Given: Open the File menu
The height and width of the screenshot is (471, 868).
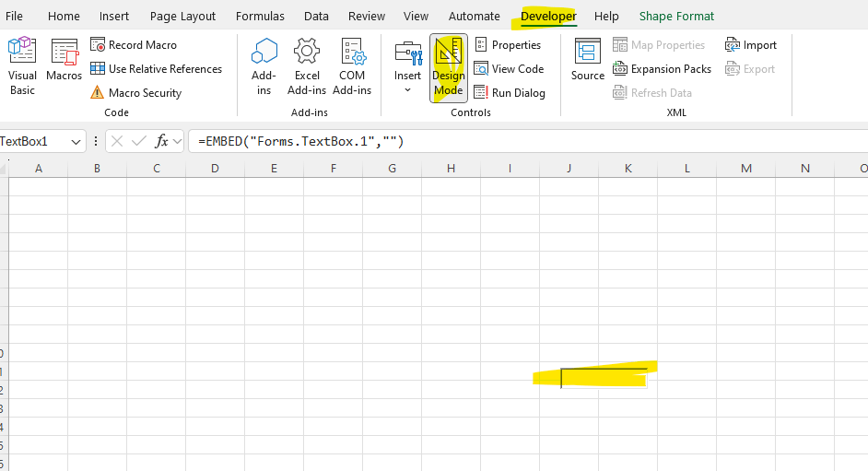Looking at the screenshot, I should point(15,16).
